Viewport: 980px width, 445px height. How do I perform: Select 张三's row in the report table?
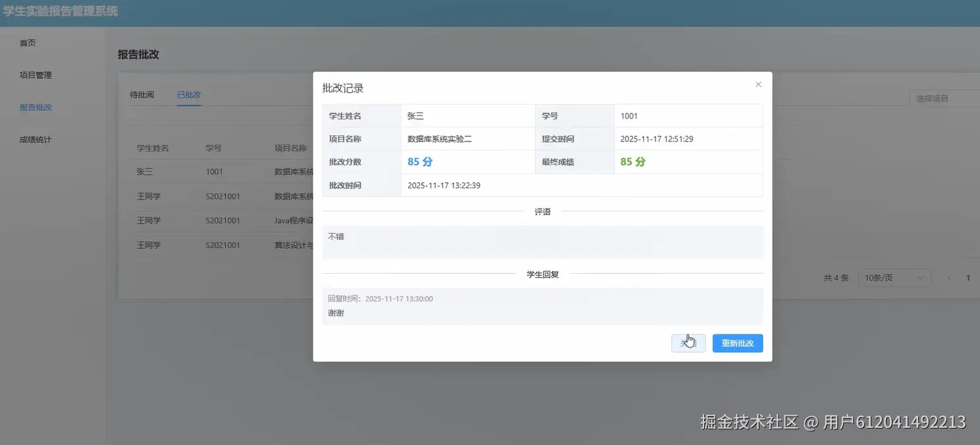[x=197, y=171]
